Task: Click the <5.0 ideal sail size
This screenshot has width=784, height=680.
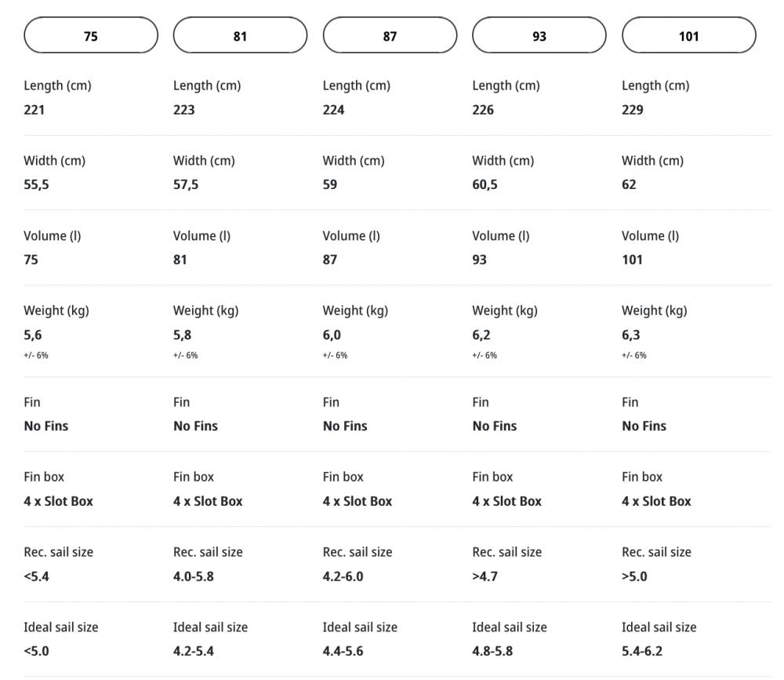Action: pyautogui.click(x=37, y=651)
